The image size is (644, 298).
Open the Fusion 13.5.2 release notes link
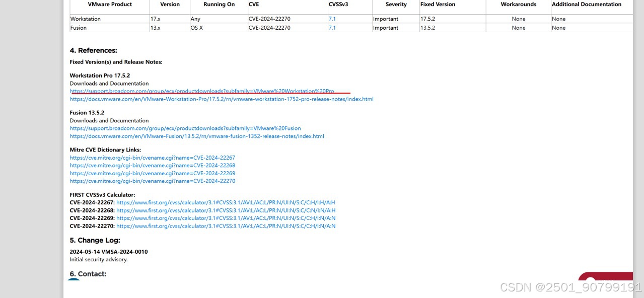tap(197, 136)
